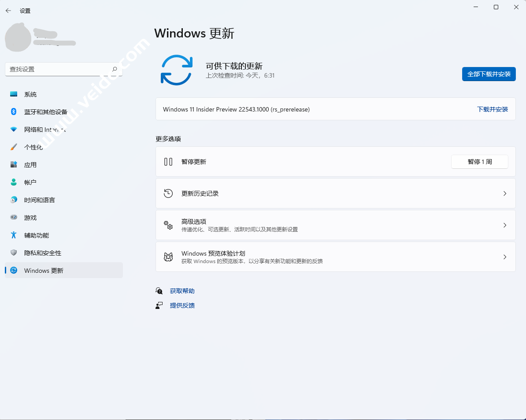Screen dimensions: 526x420
Task: Expand Windows 预览体验计划
Action: click(x=505, y=256)
